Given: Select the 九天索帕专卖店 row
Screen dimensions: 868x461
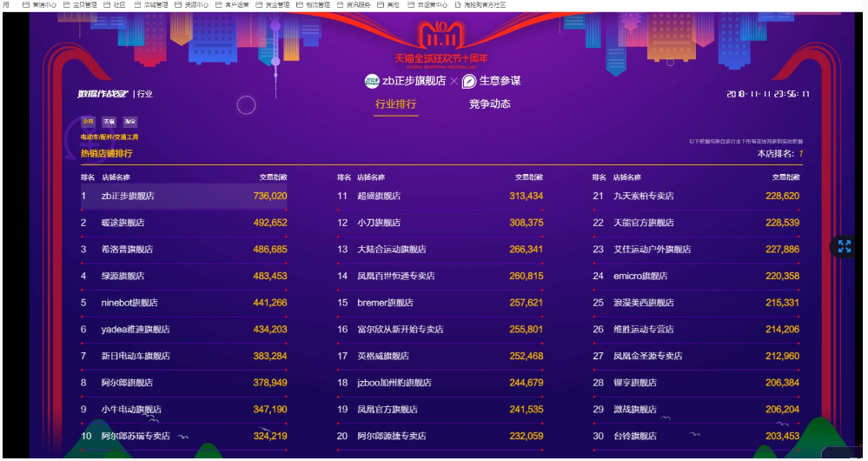Looking at the screenshot, I should coord(696,197).
